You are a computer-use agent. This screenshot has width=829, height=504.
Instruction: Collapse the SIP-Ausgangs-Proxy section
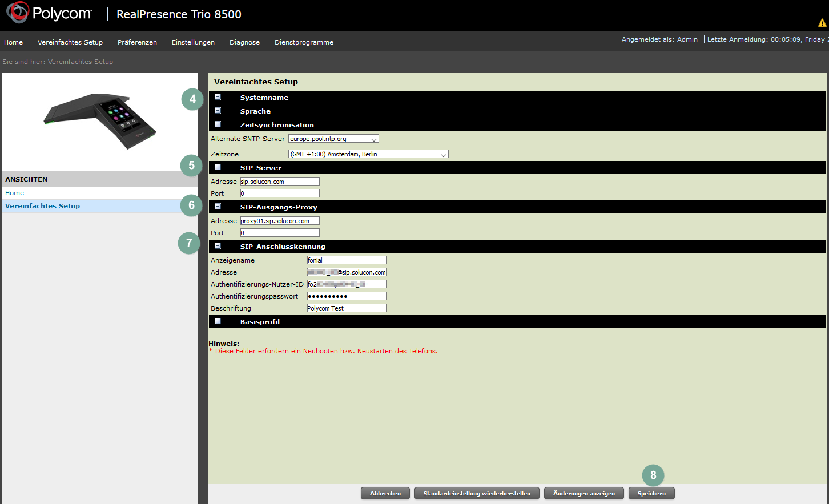tap(218, 207)
